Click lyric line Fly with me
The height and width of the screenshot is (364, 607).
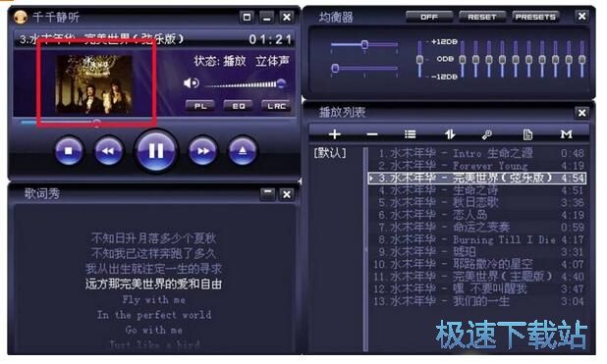[153, 300]
